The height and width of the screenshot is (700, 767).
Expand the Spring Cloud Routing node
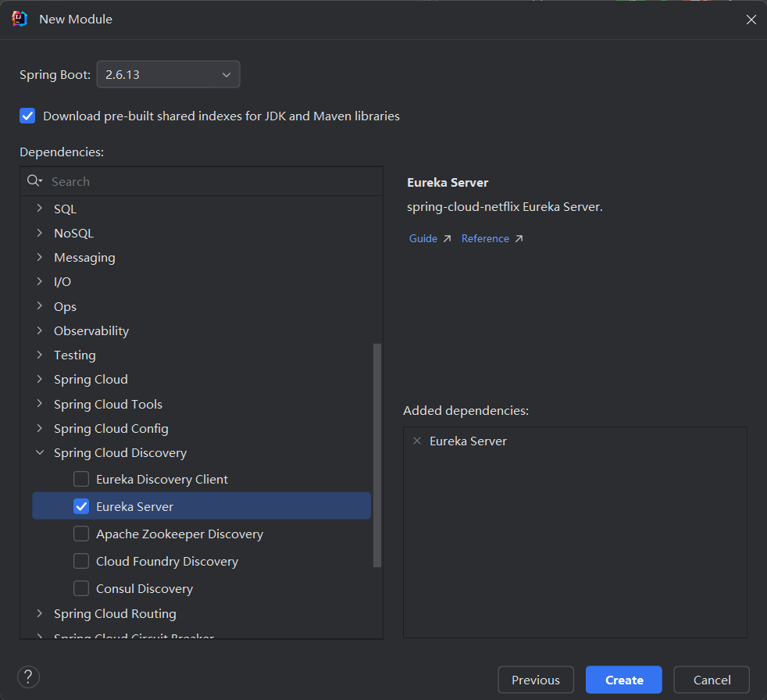pyautogui.click(x=40, y=614)
